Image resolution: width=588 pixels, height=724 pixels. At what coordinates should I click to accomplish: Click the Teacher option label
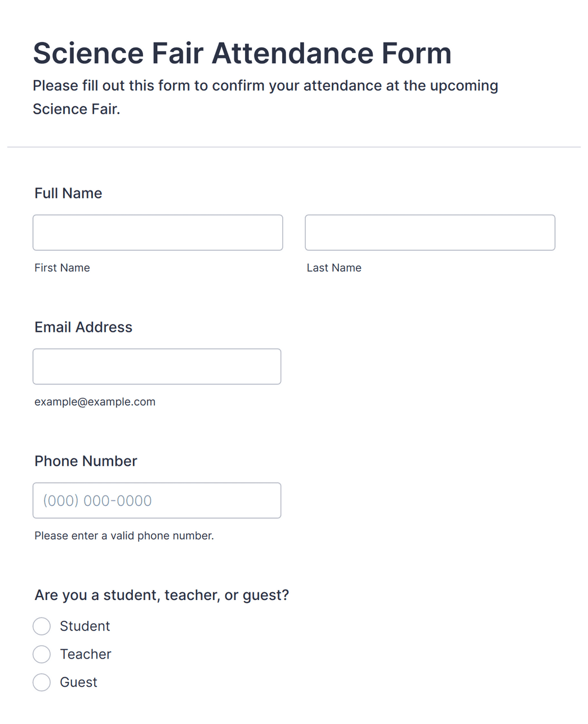[86, 654]
